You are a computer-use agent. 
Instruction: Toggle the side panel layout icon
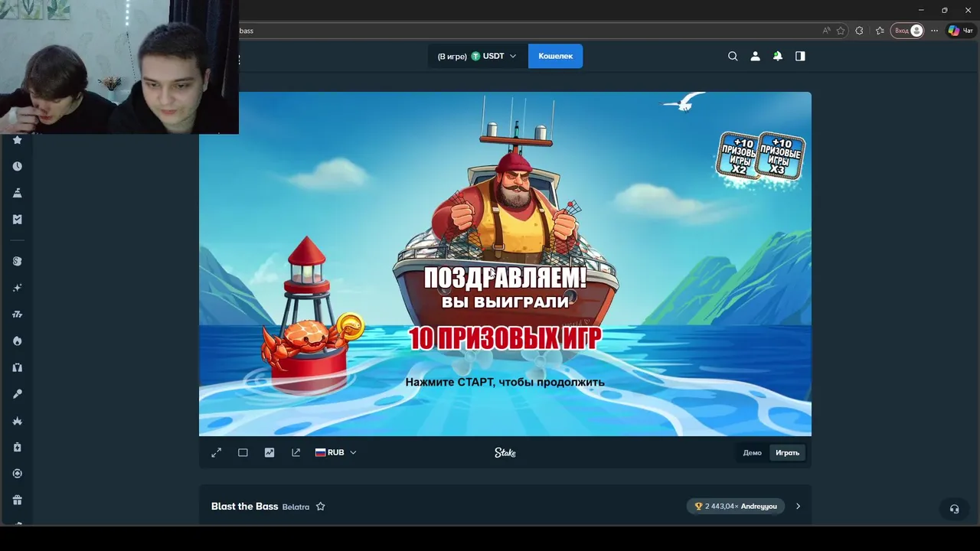[800, 56]
